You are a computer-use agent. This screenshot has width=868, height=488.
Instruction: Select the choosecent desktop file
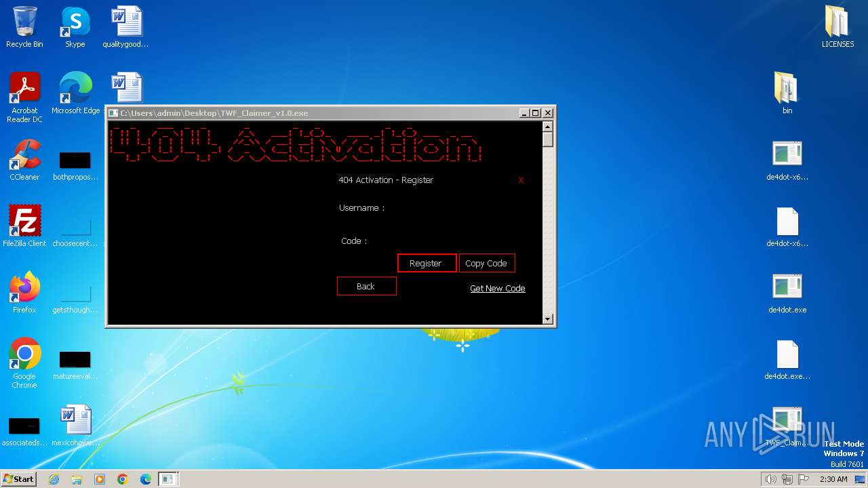pyautogui.click(x=75, y=232)
